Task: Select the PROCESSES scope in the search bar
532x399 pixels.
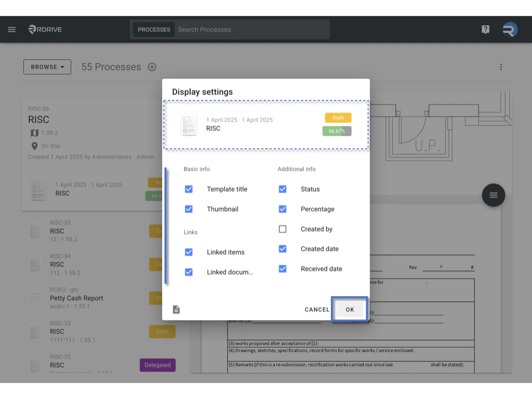Action: (153, 30)
